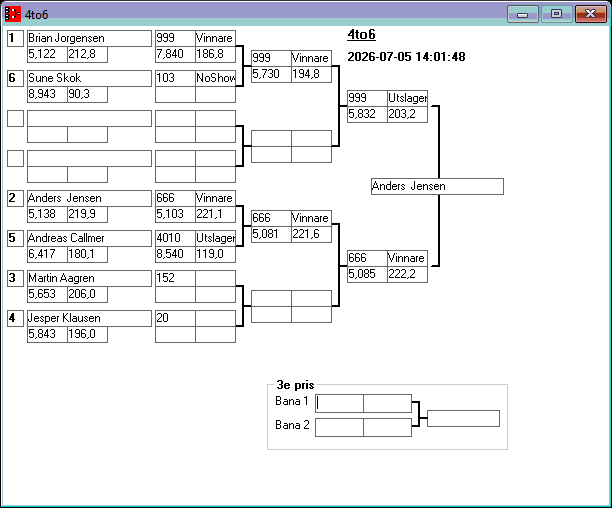Click the time value 7,840
Screen dimensions: 612x508
tap(175, 54)
